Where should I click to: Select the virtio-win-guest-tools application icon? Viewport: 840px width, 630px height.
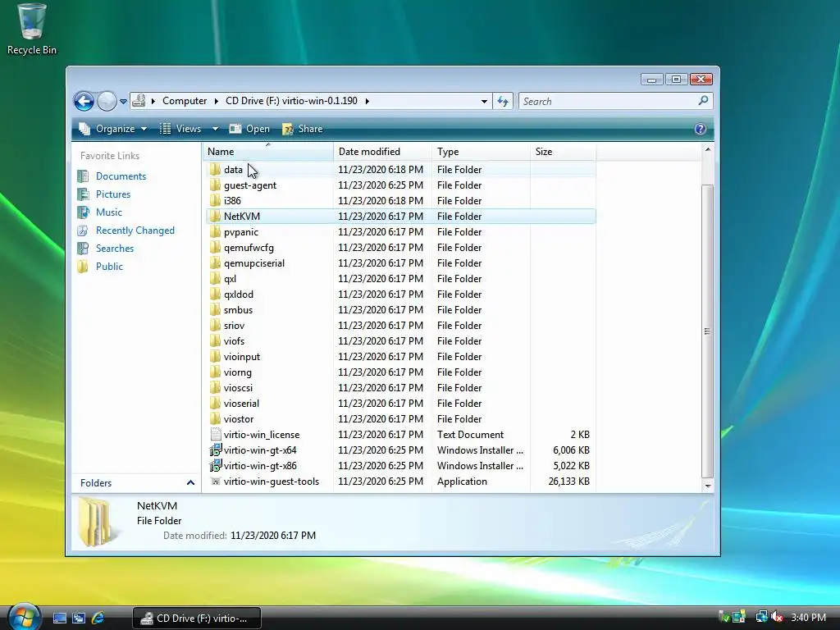tap(216, 481)
